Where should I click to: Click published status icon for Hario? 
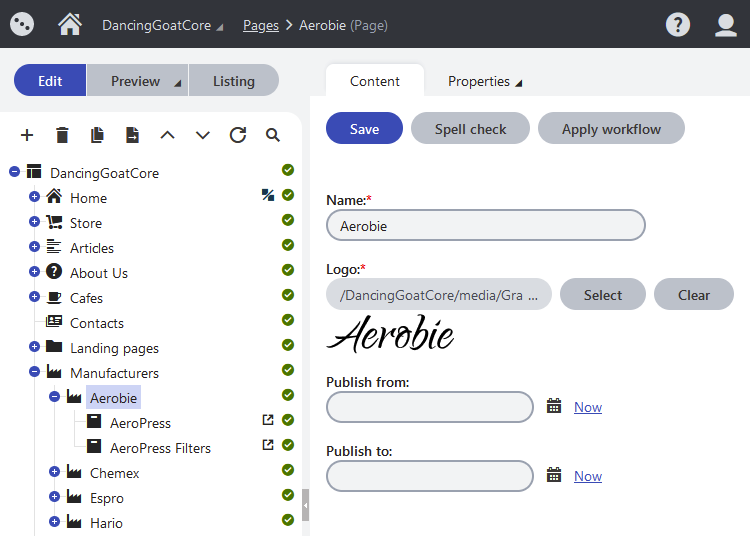click(288, 520)
